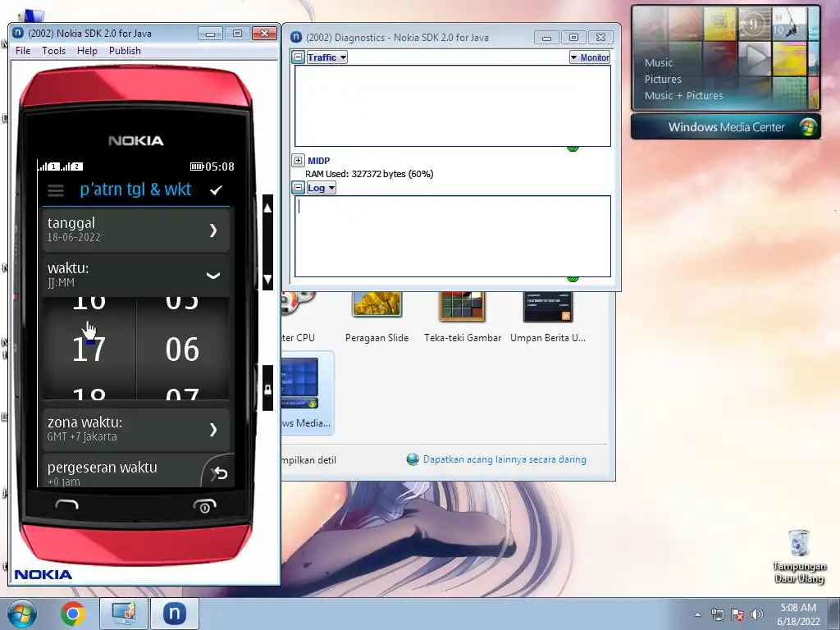Click 'Music + Pictures' in Media Center gadget
This screenshot has height=630, width=840.
[683, 96]
